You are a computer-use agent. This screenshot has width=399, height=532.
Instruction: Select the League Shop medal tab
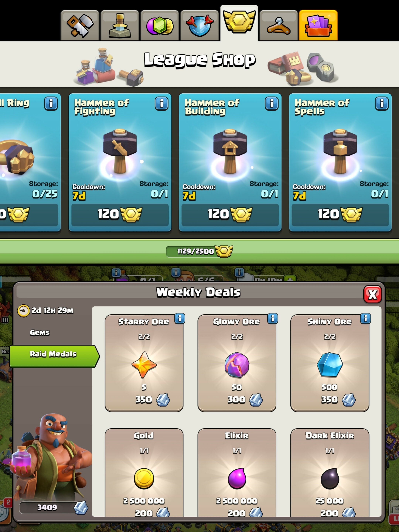[239, 23]
